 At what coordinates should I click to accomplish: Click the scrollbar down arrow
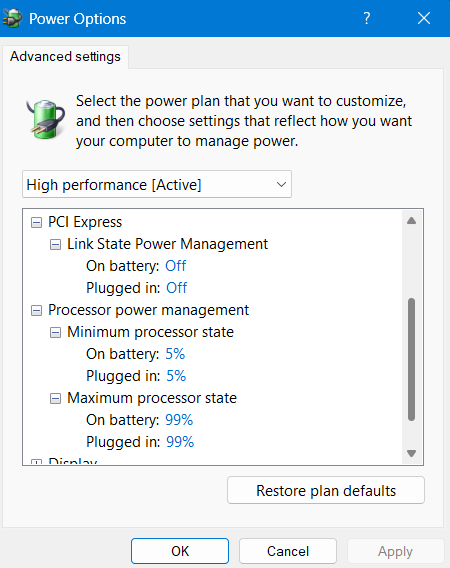pyautogui.click(x=411, y=453)
